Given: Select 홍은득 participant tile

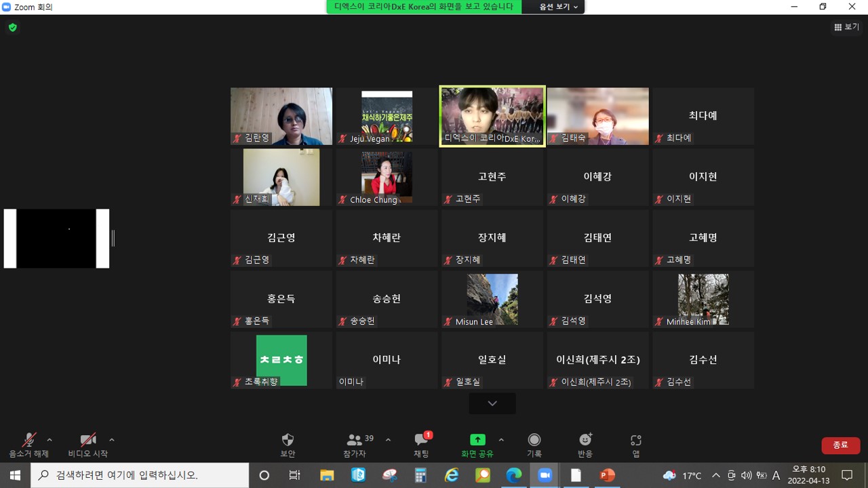Looking at the screenshot, I should pyautogui.click(x=281, y=299).
